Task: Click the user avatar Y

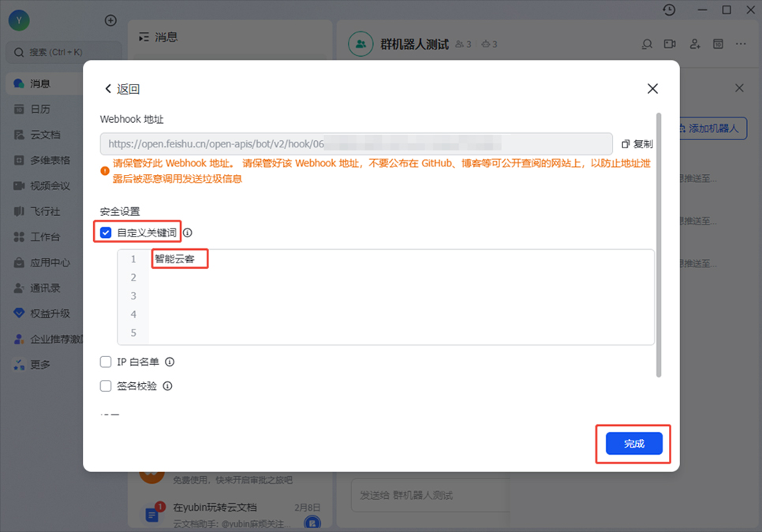Action: 19,20
